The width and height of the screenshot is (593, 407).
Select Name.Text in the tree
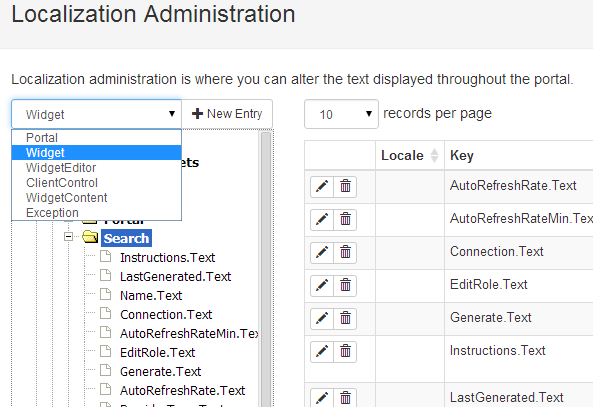coord(151,295)
